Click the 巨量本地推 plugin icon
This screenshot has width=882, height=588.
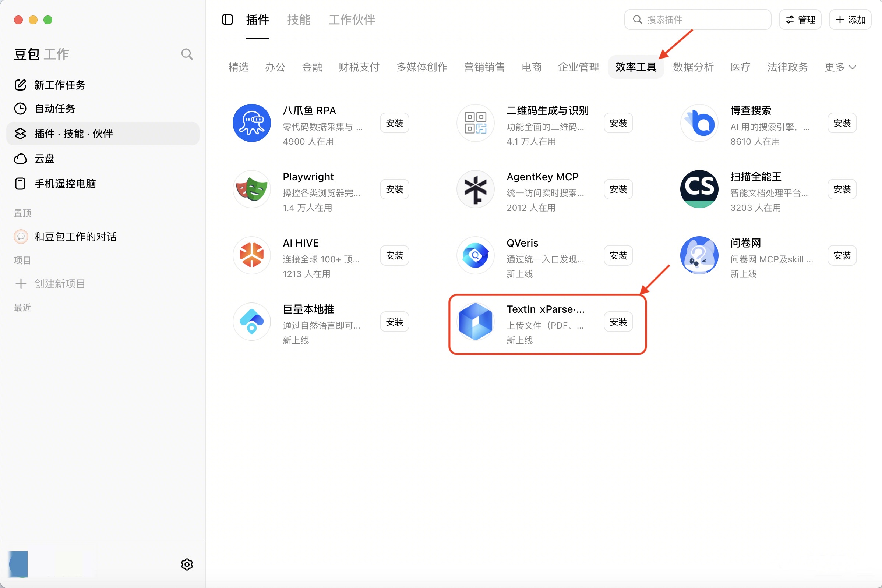[x=252, y=322]
